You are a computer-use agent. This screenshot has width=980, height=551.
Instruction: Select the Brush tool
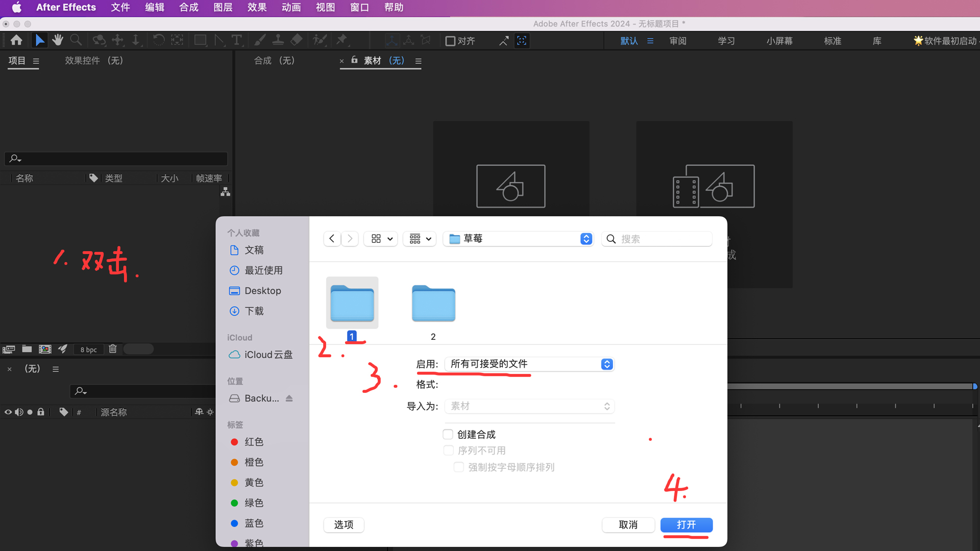pyautogui.click(x=260, y=40)
